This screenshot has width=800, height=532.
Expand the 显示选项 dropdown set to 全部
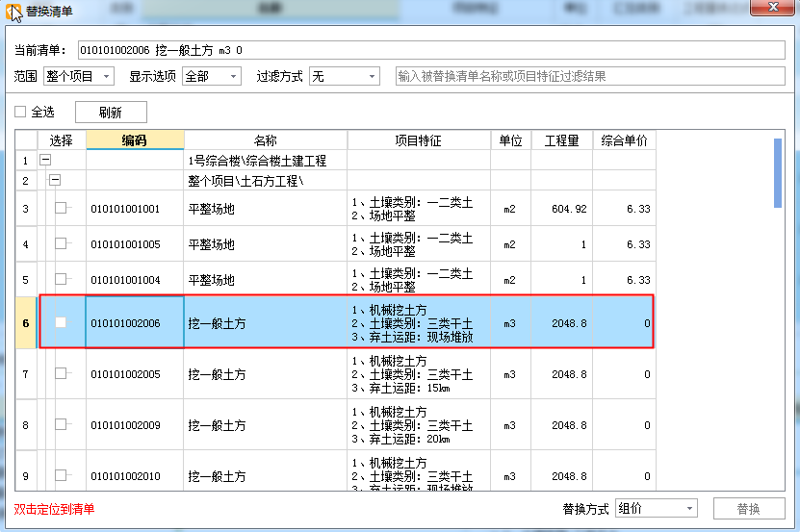[211, 76]
